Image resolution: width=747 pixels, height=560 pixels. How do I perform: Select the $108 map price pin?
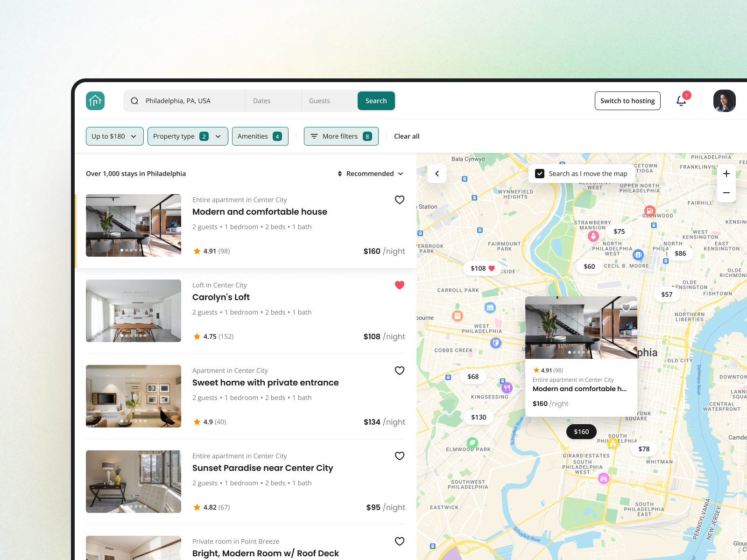tap(482, 268)
